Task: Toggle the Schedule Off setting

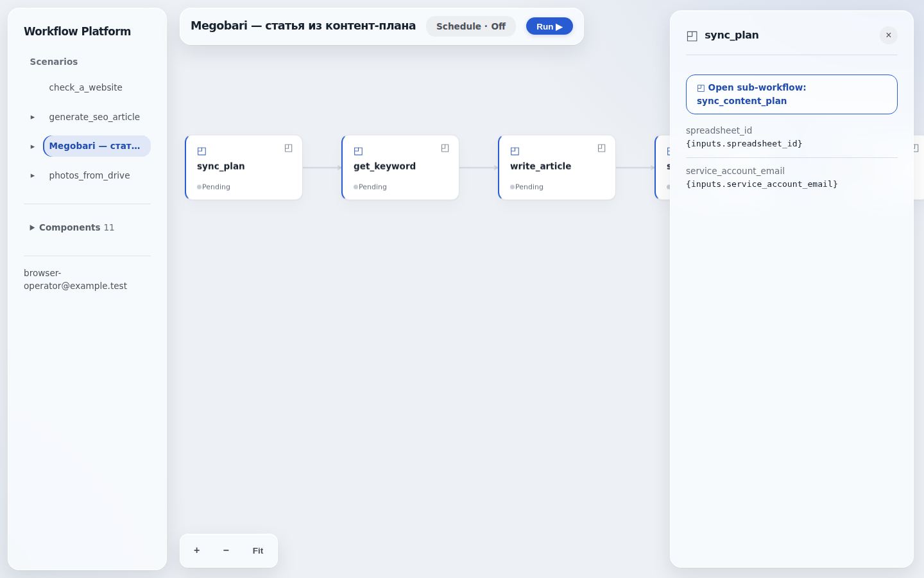Action: (471, 26)
